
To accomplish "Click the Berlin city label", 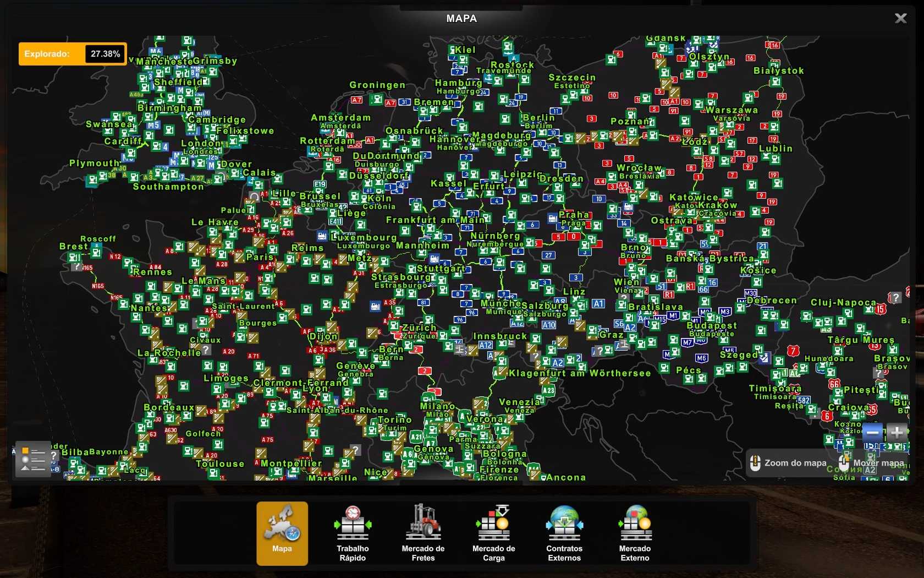I will (538, 118).
